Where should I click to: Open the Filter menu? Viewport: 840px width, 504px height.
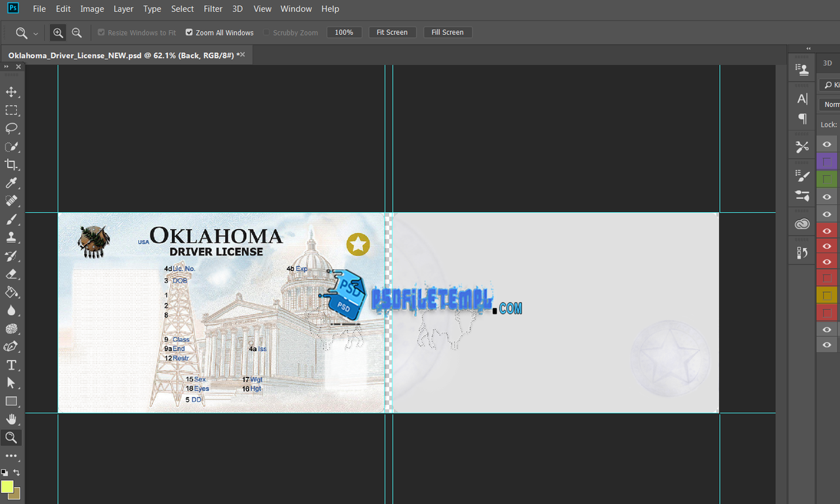[x=213, y=9]
